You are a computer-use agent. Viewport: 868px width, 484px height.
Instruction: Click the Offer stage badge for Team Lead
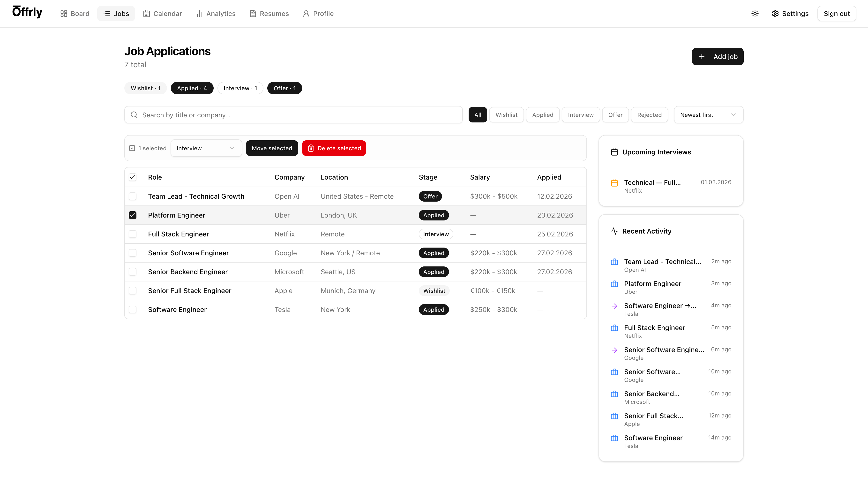click(430, 196)
